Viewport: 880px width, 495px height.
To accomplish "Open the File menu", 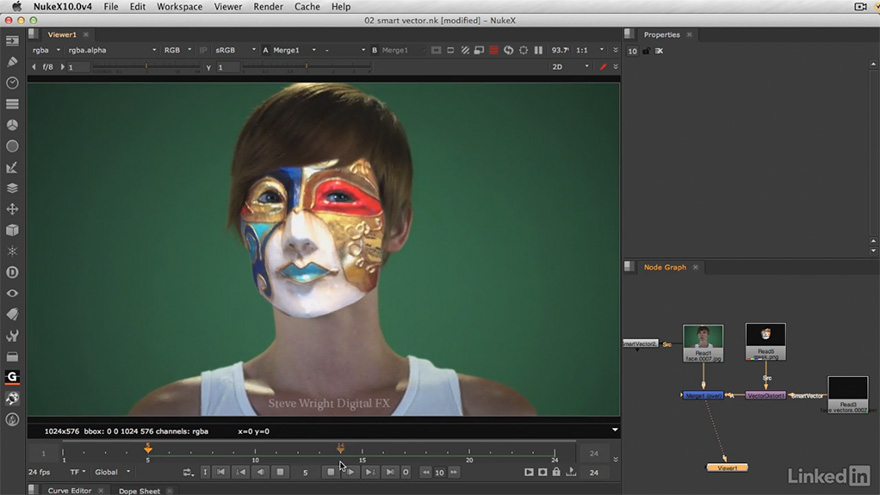I will [111, 7].
